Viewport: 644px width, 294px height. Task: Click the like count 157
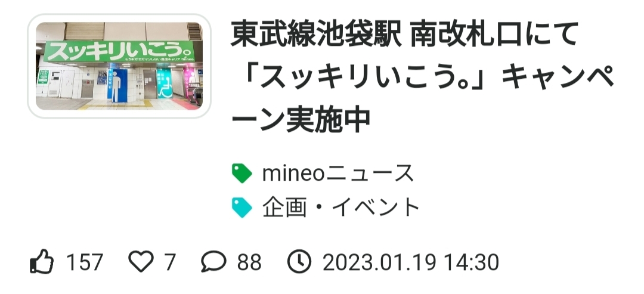(x=85, y=262)
